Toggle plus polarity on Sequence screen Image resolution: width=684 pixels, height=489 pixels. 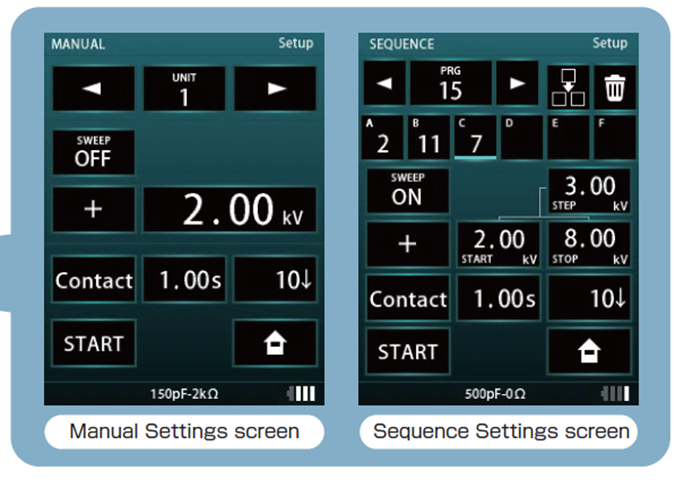pyautogui.click(x=407, y=244)
